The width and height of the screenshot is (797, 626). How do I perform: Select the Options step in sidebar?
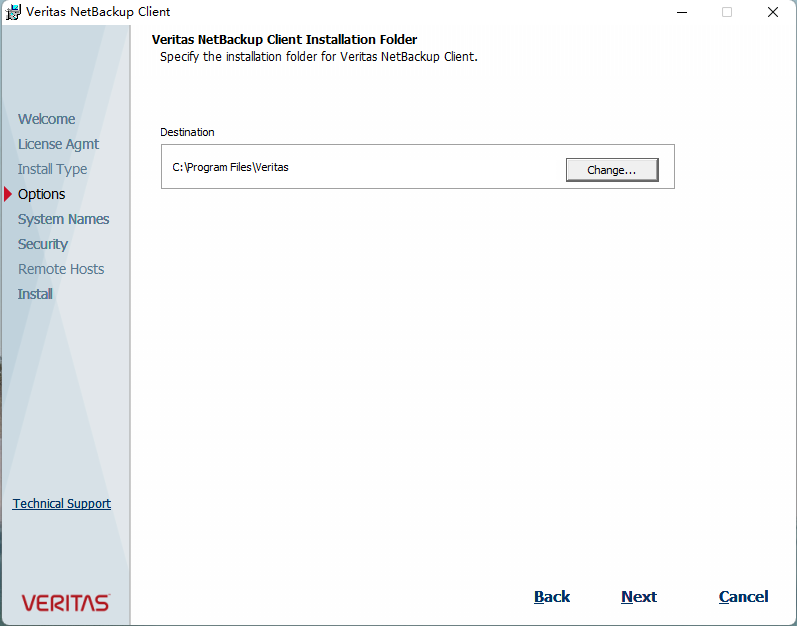point(42,194)
